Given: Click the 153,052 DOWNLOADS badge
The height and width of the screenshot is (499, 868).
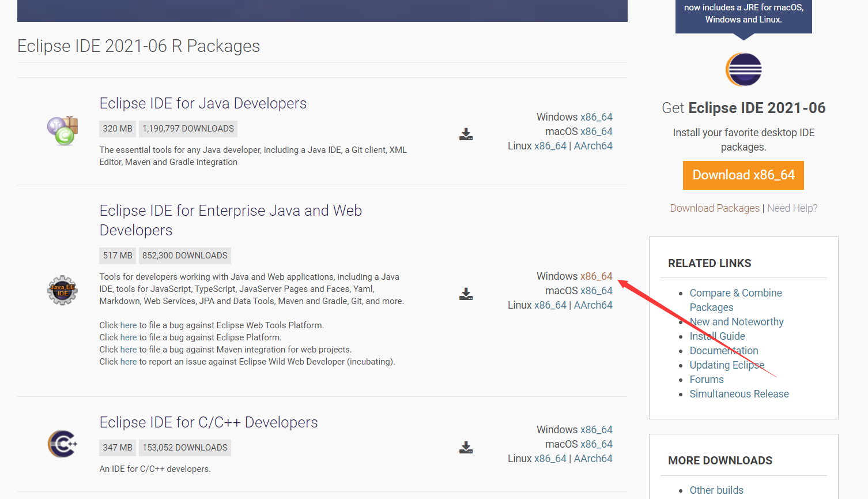Looking at the screenshot, I should [x=184, y=448].
